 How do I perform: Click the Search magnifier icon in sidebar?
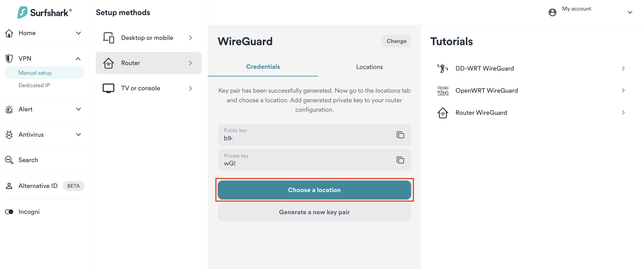click(9, 160)
